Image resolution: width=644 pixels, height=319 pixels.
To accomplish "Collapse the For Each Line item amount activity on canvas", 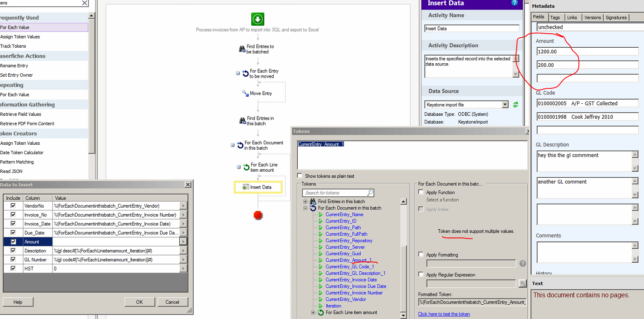I will 238,167.
